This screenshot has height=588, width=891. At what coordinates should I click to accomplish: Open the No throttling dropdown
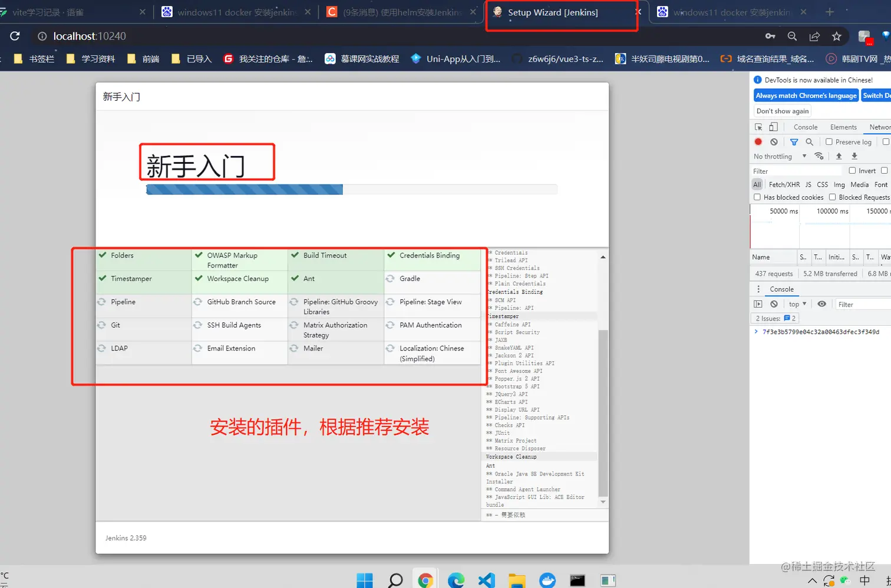780,156
